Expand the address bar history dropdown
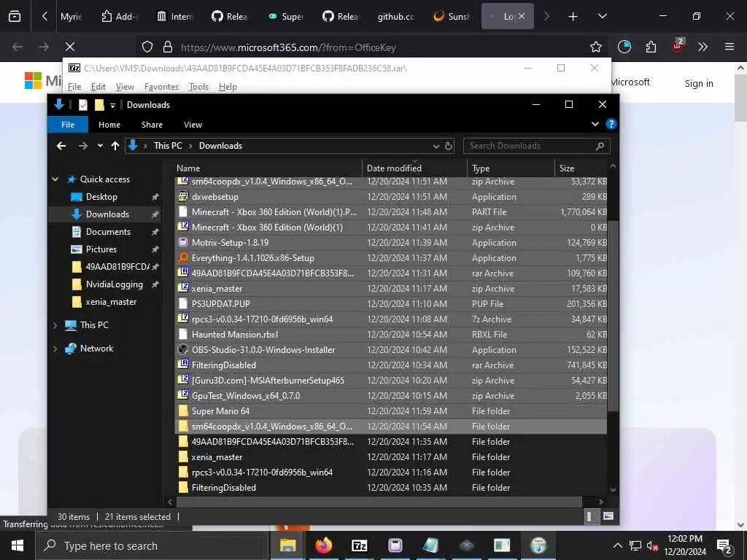The width and height of the screenshot is (747, 560). click(x=436, y=146)
